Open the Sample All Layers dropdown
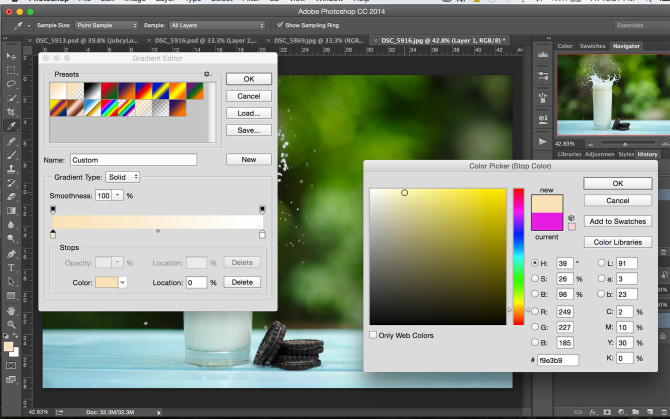 pyautogui.click(x=217, y=25)
